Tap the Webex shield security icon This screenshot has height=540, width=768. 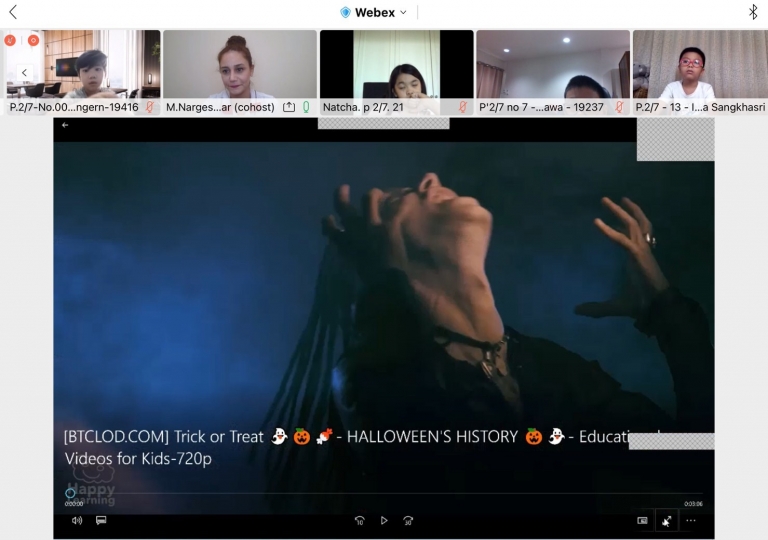(x=345, y=13)
